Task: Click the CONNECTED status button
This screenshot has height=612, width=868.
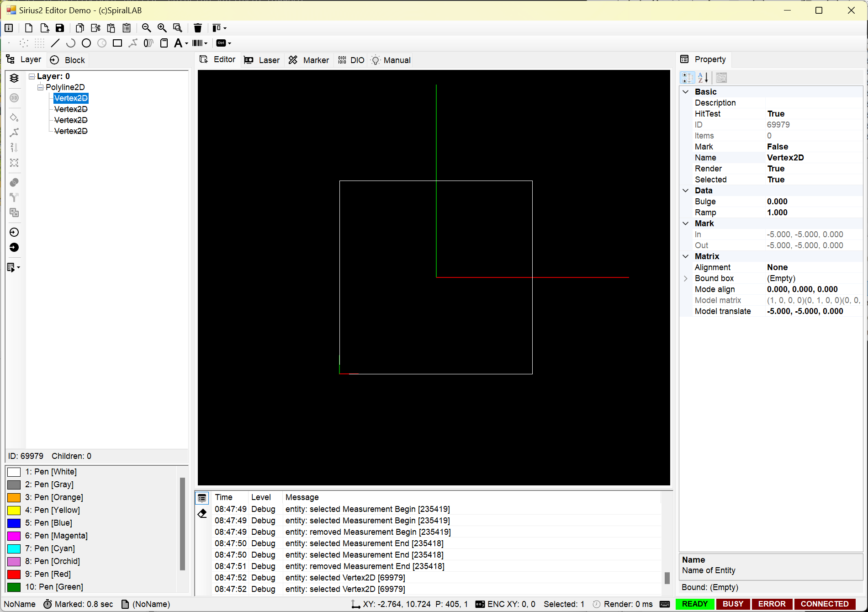Action: [825, 604]
